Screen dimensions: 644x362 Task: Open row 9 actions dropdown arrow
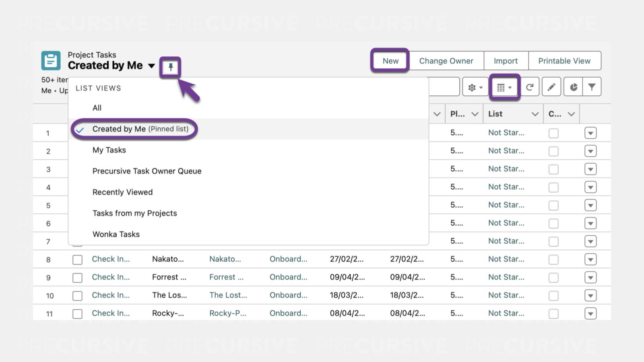tap(590, 278)
